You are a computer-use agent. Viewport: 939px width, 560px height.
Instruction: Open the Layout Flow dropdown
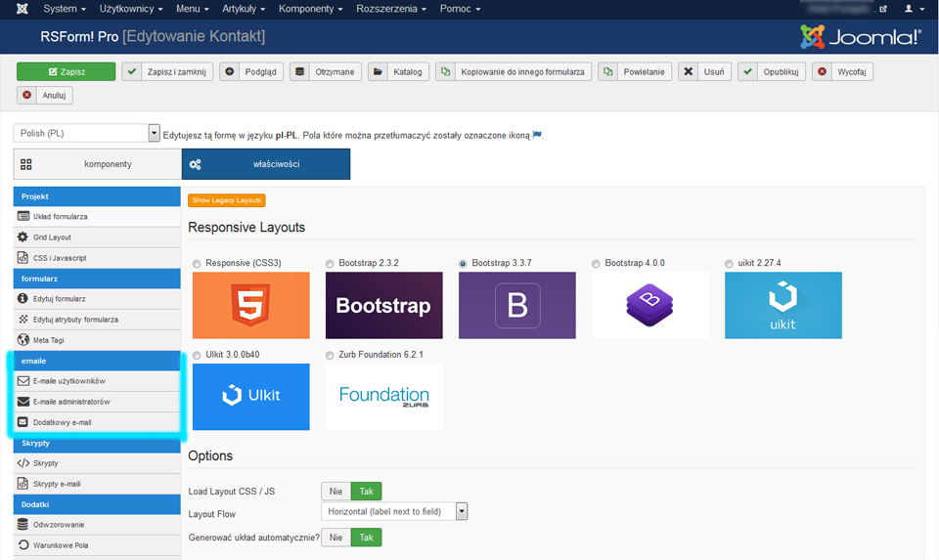(x=394, y=511)
